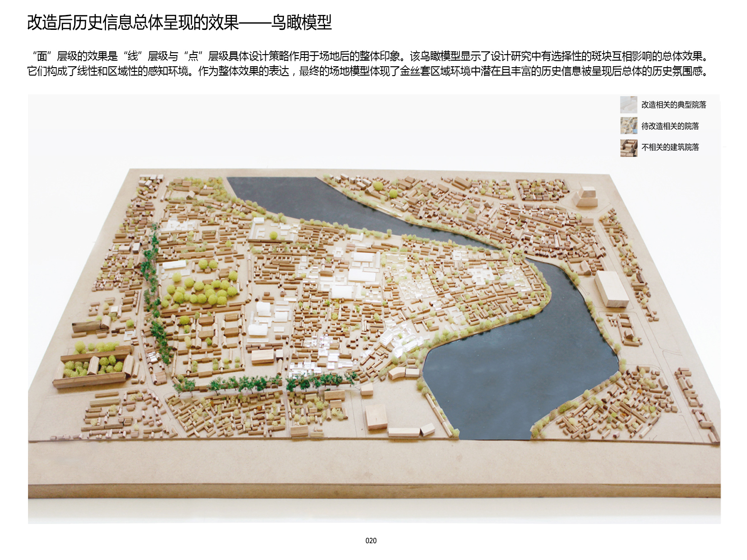Click the title 改造后历史信息总体呈现的效果——鸟瞰模型
747x560 pixels.
click(179, 22)
